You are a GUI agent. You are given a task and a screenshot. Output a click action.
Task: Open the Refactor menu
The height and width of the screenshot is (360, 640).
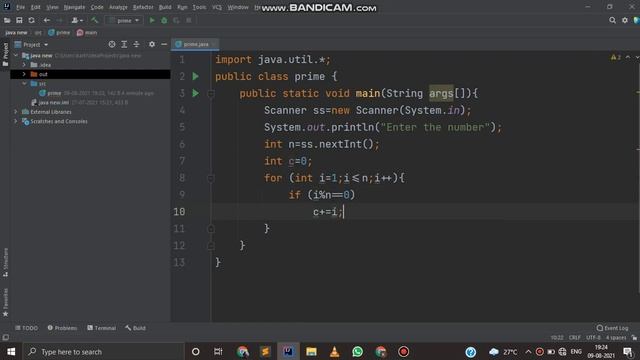(x=143, y=7)
